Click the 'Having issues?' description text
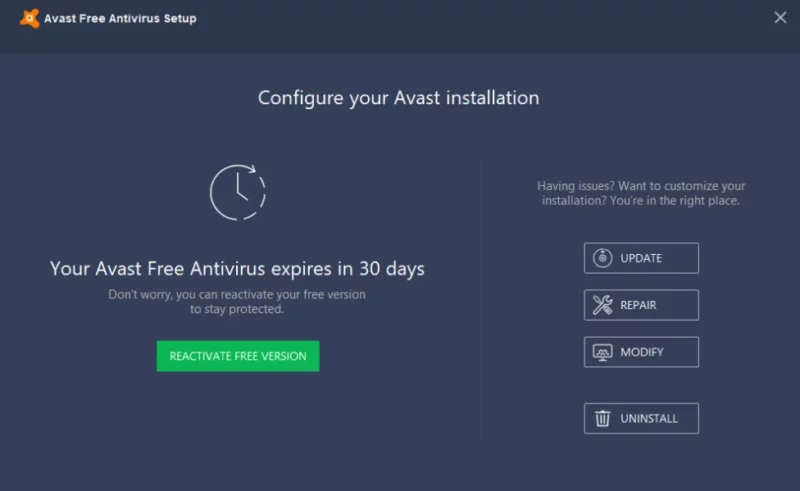This screenshot has width=800, height=491. tap(641, 193)
